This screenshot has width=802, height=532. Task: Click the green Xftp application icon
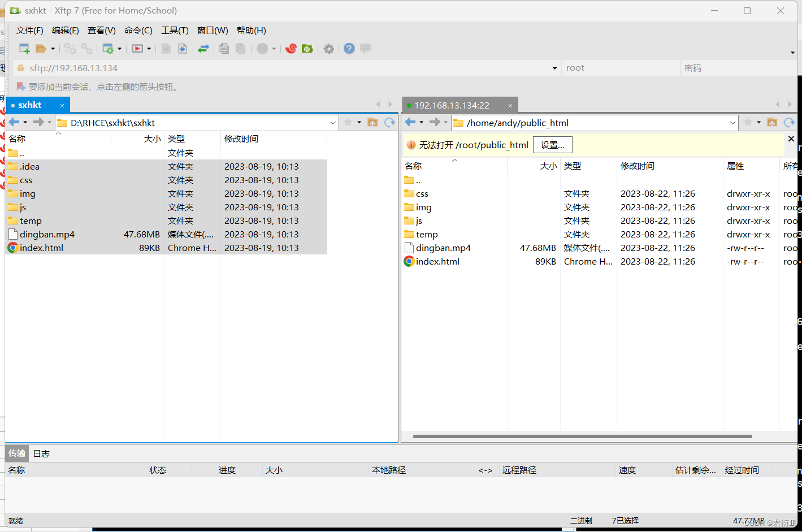point(307,49)
